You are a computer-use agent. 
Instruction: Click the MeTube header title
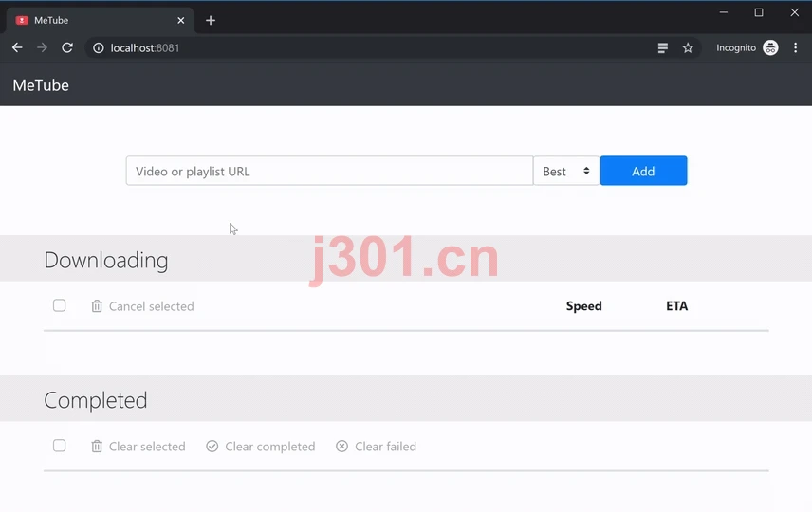coord(41,85)
